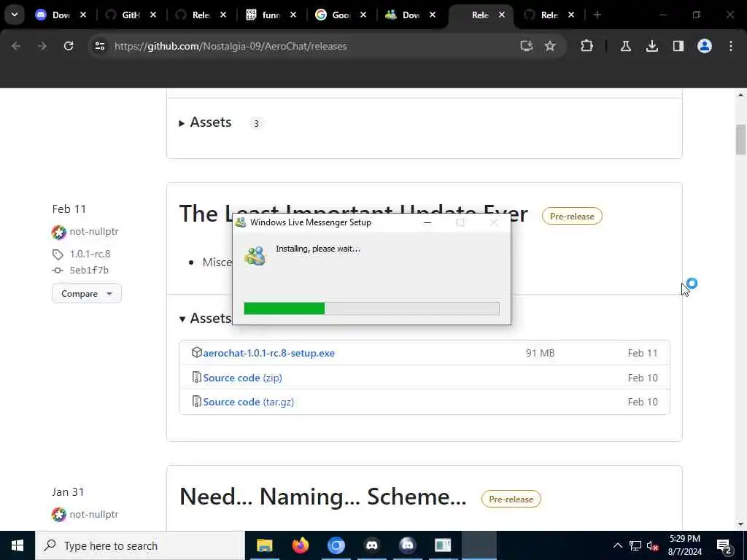This screenshot has height=560, width=747.
Task: Reload the page with the refresh icon
Action: [69, 46]
